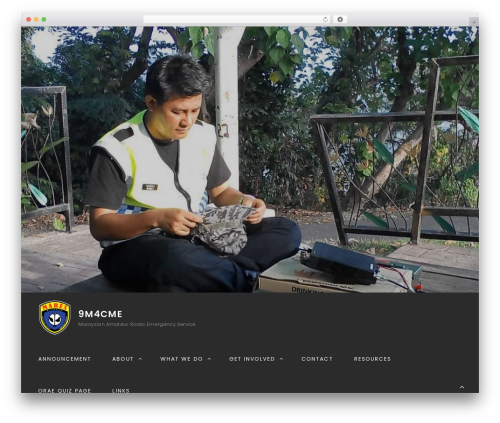Go to the Contact page
500x423 pixels.
[317, 359]
